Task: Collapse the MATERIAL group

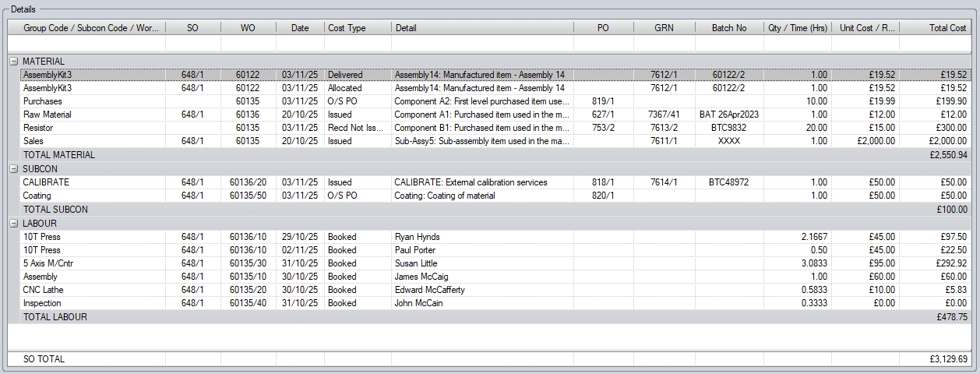Action: [x=13, y=62]
